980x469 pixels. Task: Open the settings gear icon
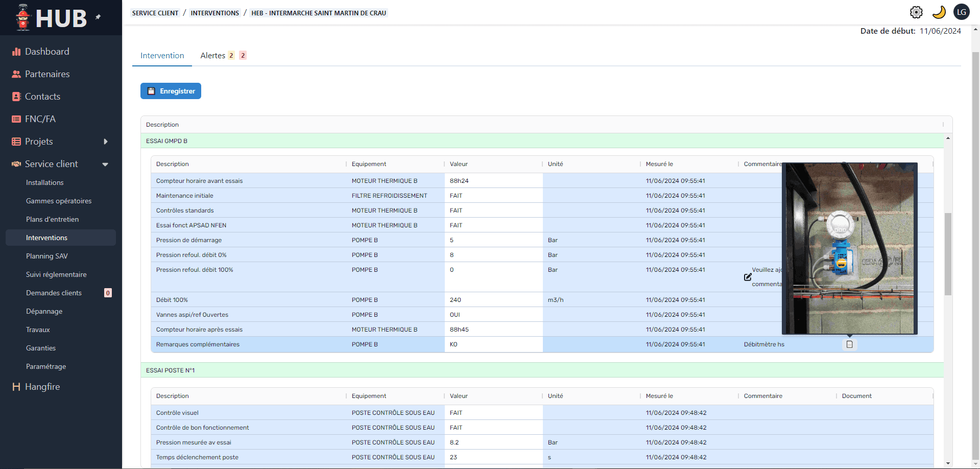[x=916, y=12]
